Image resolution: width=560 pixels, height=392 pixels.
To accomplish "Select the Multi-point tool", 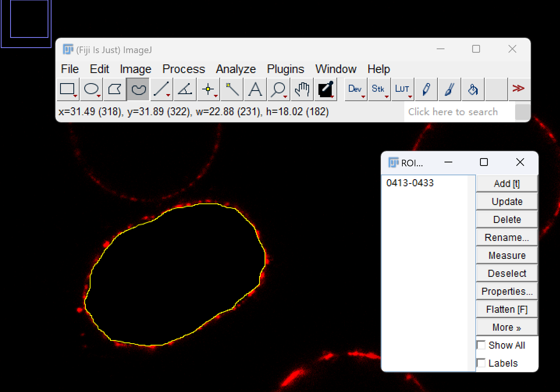I will [x=208, y=89].
